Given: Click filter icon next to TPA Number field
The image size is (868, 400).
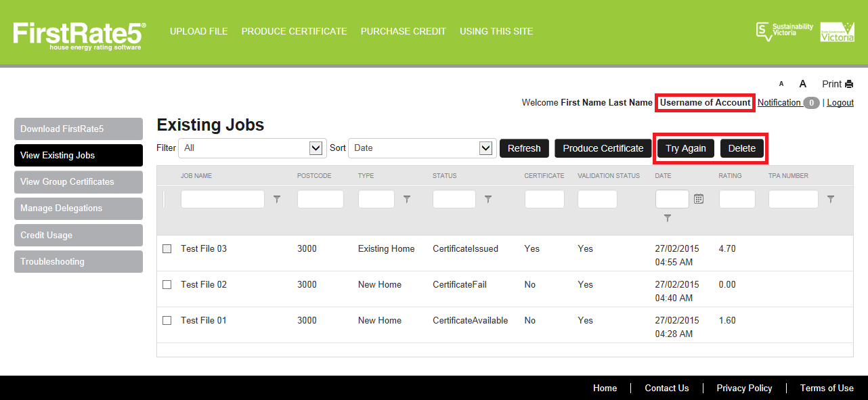Looking at the screenshot, I should tap(831, 200).
